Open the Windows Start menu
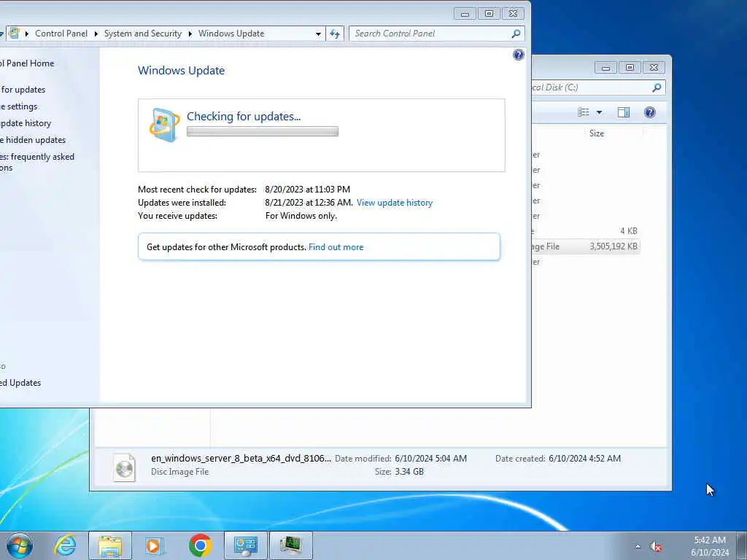Viewport: 747px width, 560px height. [x=20, y=545]
